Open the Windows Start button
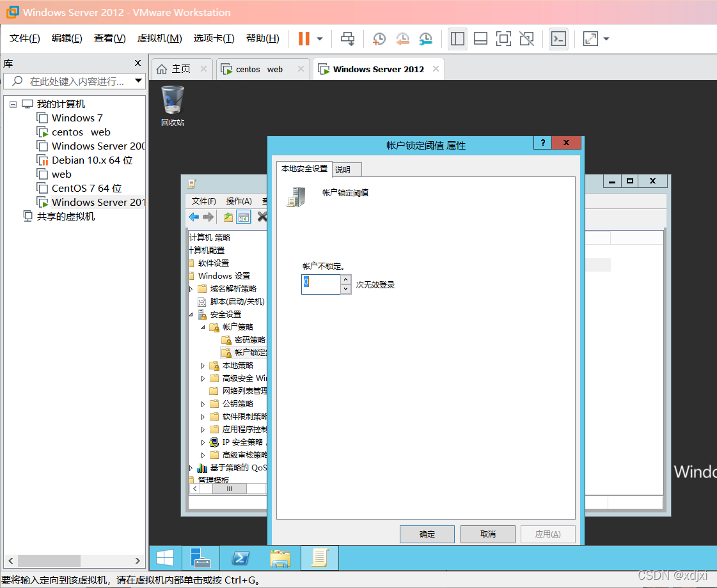The height and width of the screenshot is (588, 717). click(165, 559)
